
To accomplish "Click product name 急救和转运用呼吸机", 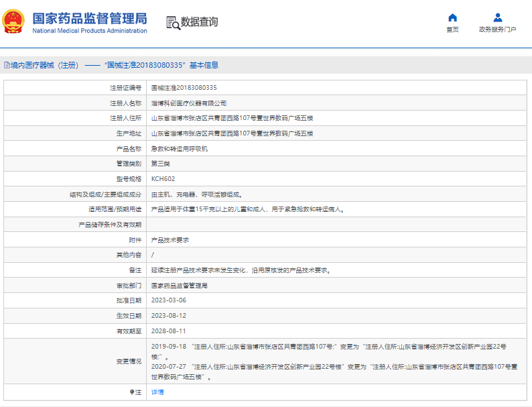I will (x=179, y=149).
